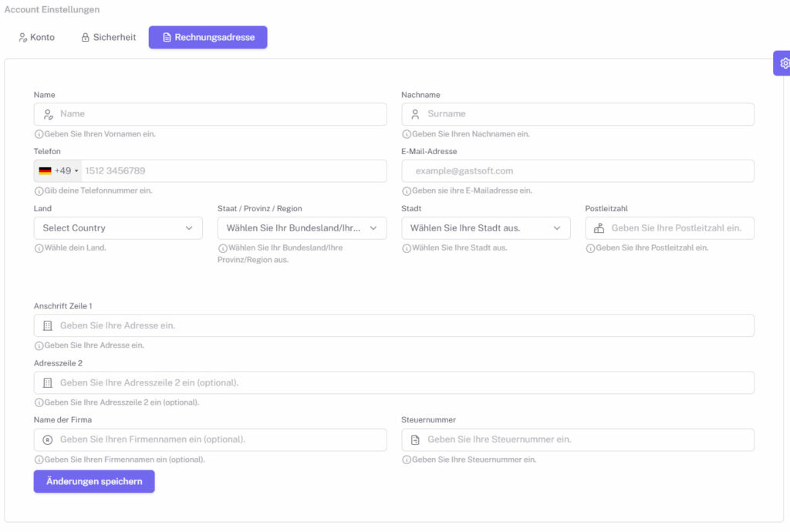The width and height of the screenshot is (790, 532).
Task: Focus the Surname input field
Action: click(x=577, y=114)
